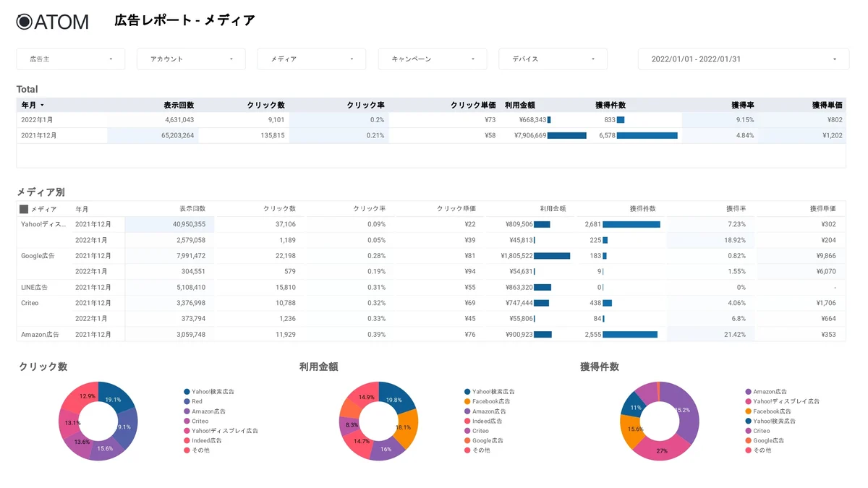Open the 広告主 filter dropdown

click(x=71, y=59)
